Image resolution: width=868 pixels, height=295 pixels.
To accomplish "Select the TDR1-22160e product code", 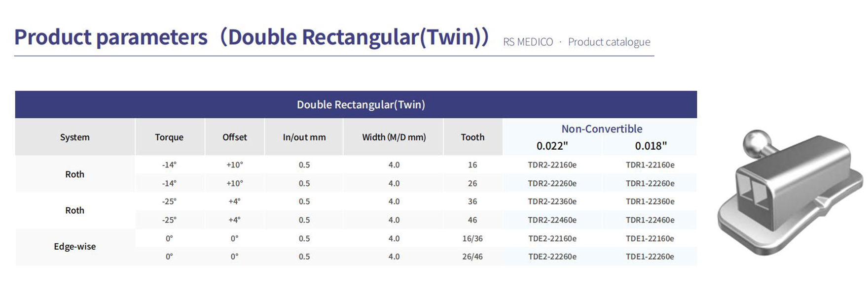I will pos(650,165).
